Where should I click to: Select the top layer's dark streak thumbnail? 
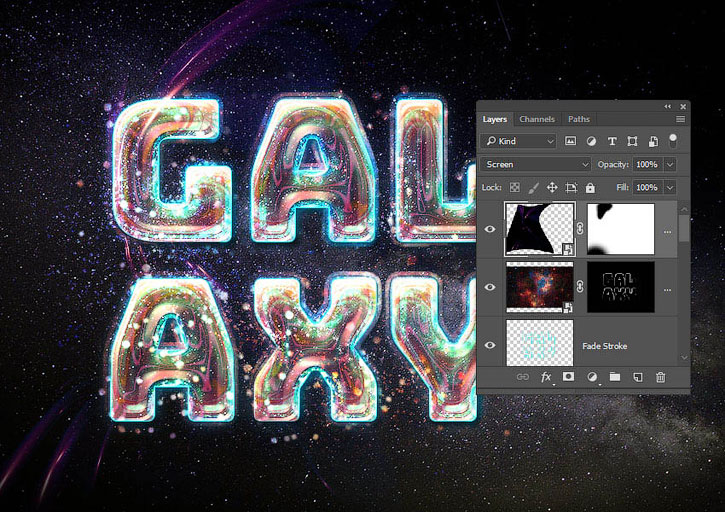point(540,229)
